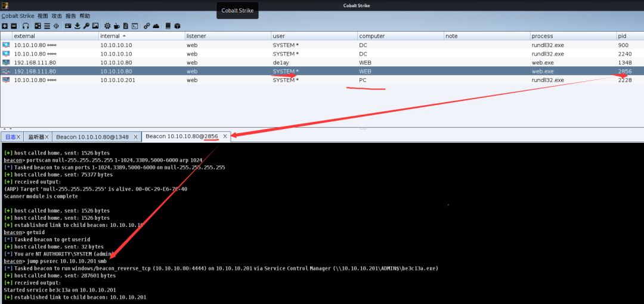644x304 pixels.
Task: Close the Beacon 10.10.10.80@1348 tab
Action: pyautogui.click(x=135, y=137)
